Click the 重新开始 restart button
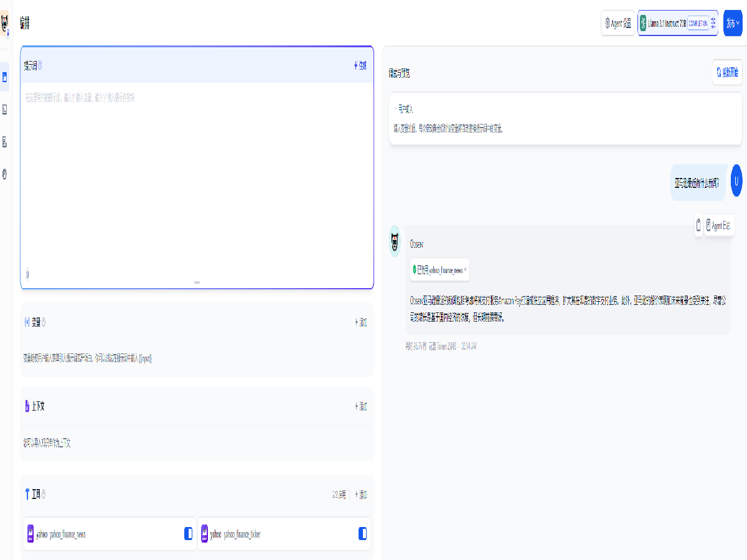 tap(726, 72)
